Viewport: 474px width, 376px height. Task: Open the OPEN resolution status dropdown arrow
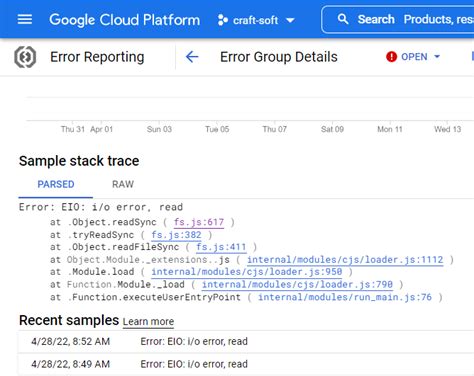[x=437, y=57]
